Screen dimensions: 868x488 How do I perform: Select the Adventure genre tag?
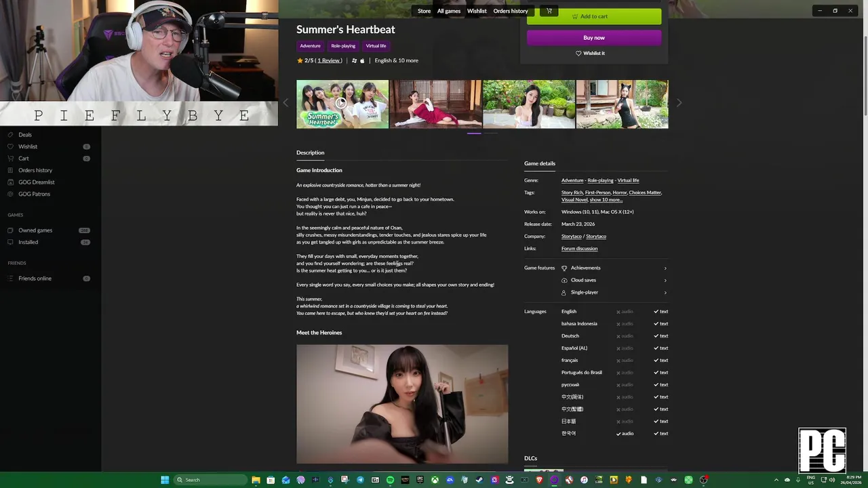pyautogui.click(x=310, y=46)
